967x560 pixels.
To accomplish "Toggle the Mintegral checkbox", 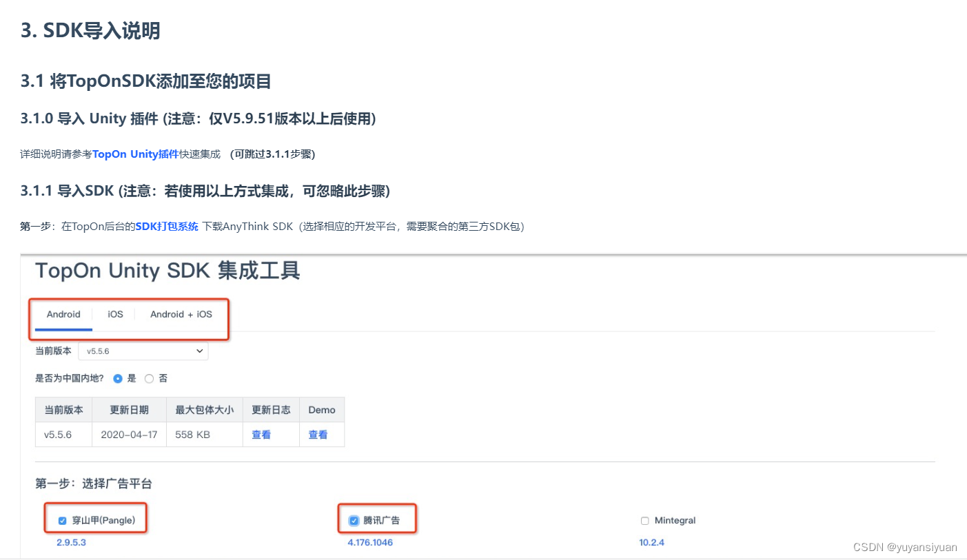I will coord(645,521).
